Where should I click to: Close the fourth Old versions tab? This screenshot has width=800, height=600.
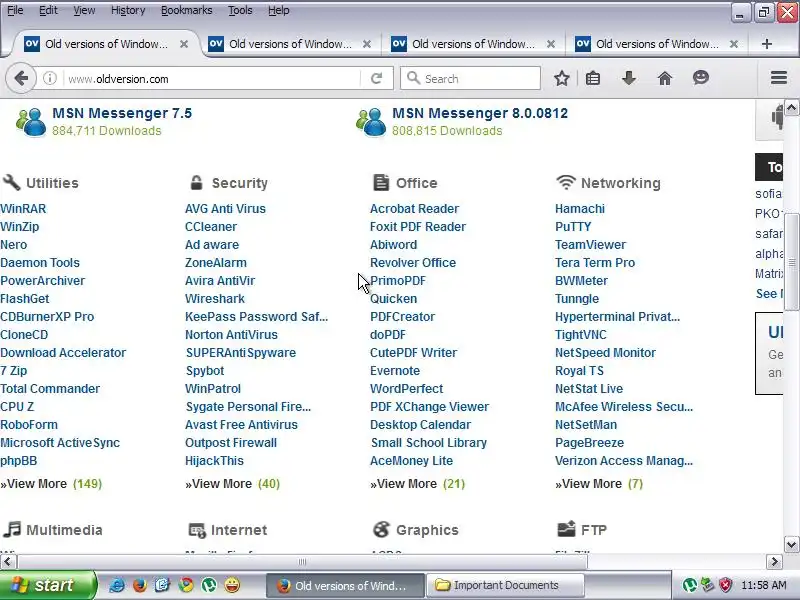tap(734, 44)
